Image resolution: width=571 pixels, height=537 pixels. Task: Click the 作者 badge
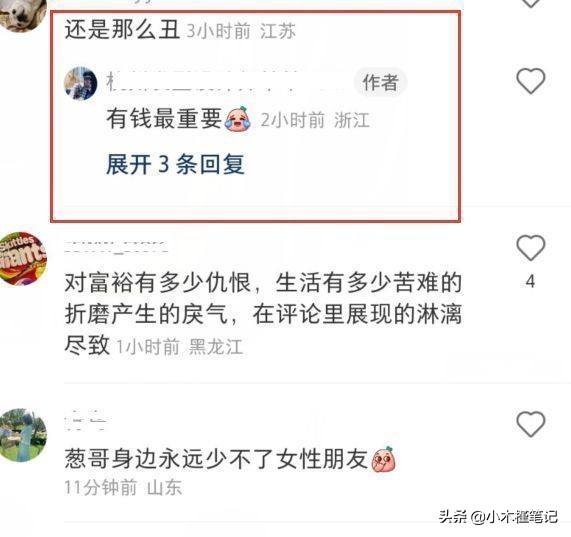(380, 82)
